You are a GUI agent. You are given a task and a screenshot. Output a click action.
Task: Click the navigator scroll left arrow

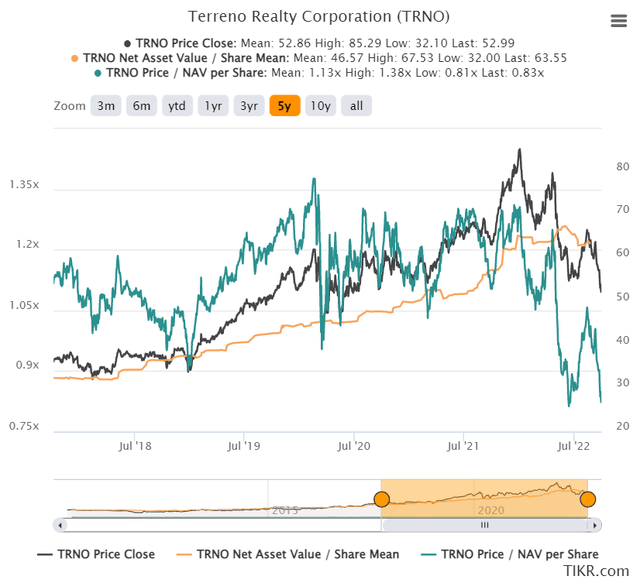tap(59, 524)
